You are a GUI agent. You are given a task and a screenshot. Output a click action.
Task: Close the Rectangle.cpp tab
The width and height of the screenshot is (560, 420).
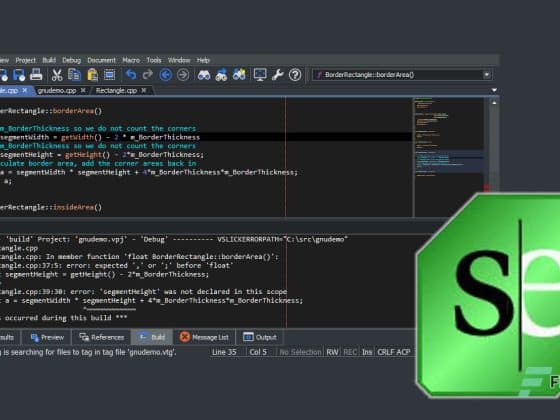pos(144,90)
